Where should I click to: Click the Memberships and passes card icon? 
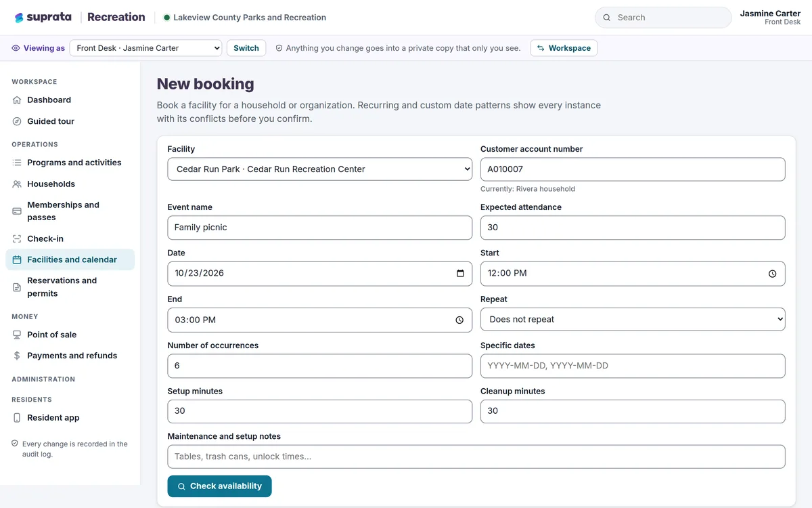17,211
